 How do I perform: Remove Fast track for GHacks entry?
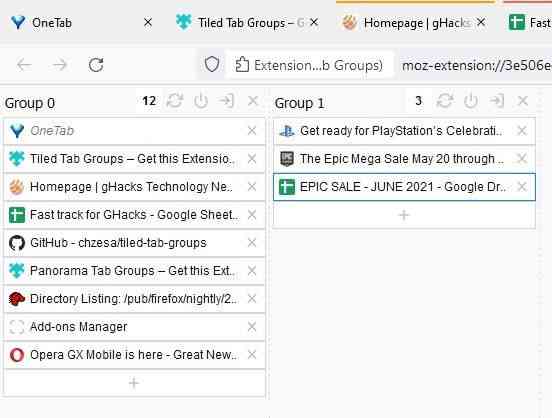click(x=252, y=215)
